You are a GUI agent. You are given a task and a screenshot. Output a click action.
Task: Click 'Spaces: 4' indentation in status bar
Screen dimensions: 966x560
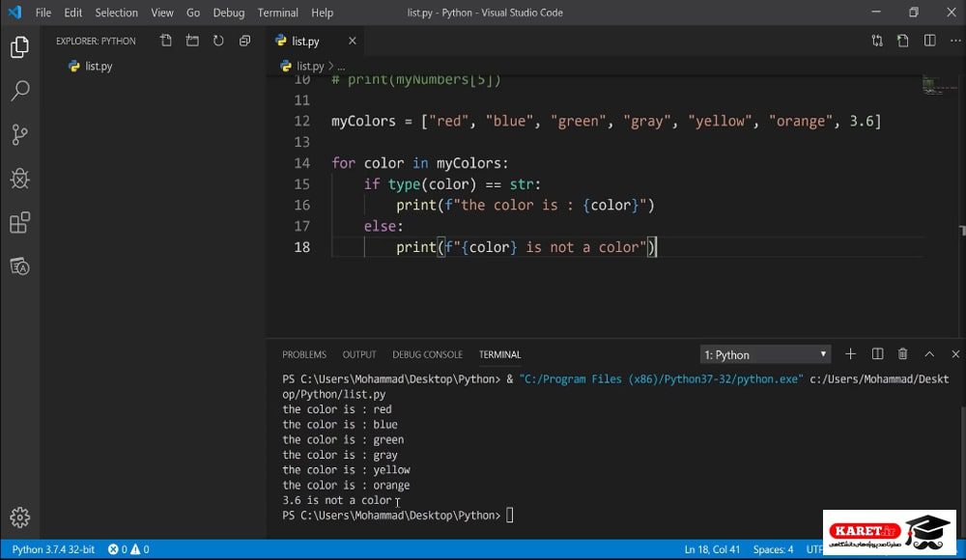coord(773,549)
